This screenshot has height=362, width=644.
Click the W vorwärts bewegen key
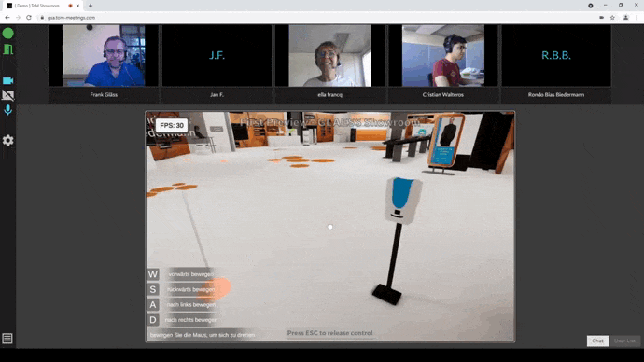(153, 274)
